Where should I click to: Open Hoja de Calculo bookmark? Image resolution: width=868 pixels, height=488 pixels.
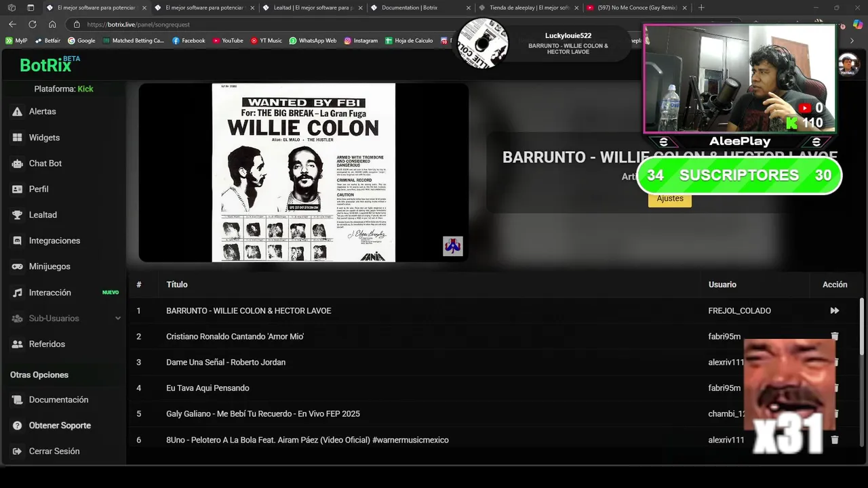pyautogui.click(x=409, y=41)
